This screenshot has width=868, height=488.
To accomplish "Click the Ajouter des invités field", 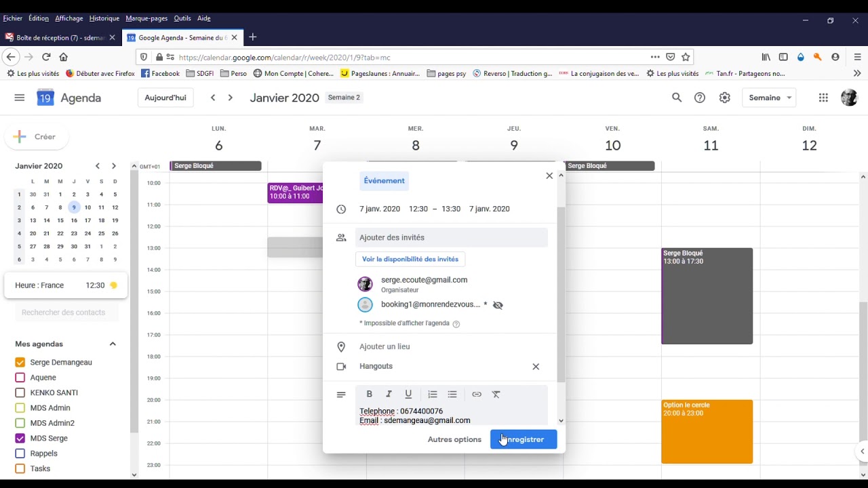I will coord(452,237).
